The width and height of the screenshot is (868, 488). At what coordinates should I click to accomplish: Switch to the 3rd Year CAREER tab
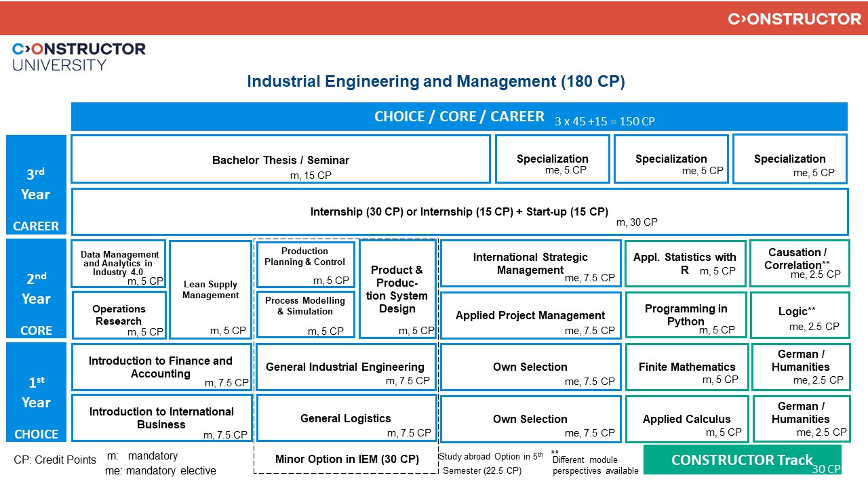click(36, 184)
